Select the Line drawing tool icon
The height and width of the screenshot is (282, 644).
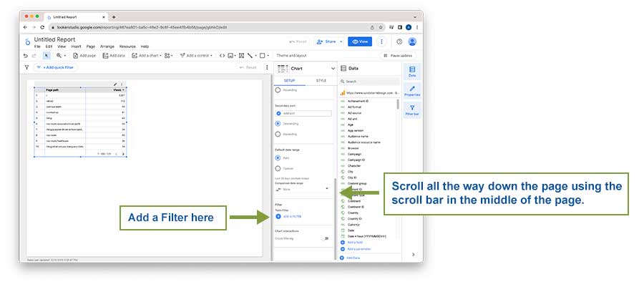[x=250, y=56]
